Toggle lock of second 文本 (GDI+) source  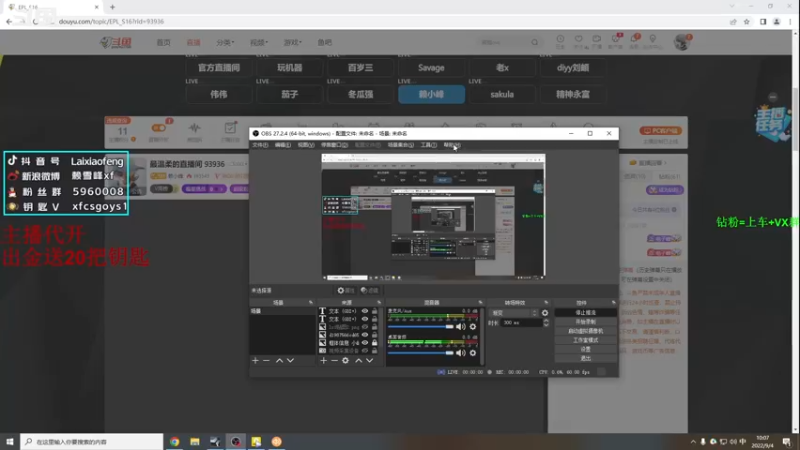pos(374,319)
